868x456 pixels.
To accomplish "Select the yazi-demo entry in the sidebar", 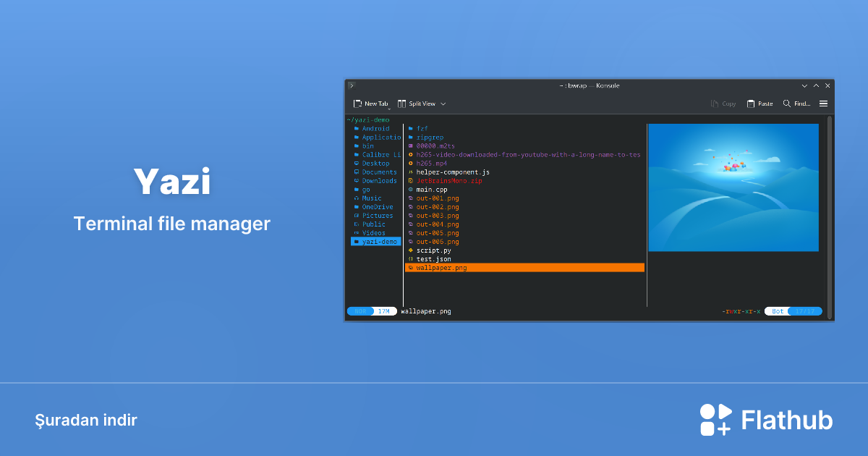I will tap(375, 241).
